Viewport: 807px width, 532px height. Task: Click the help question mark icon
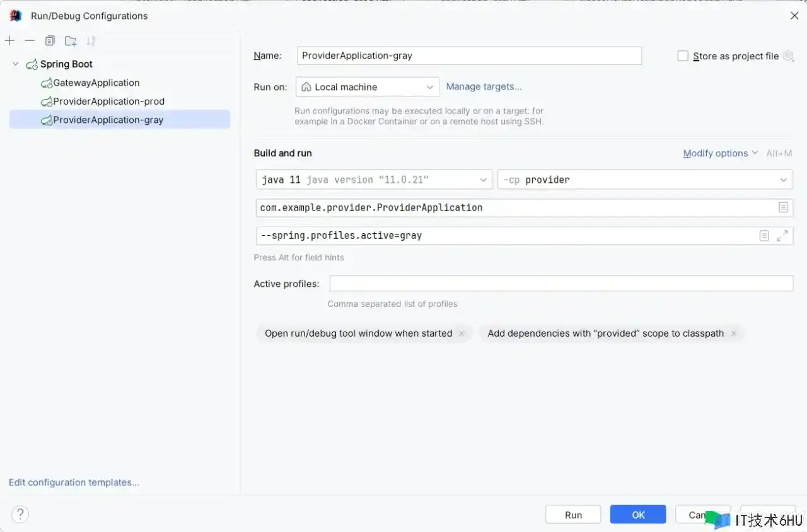pos(20,514)
